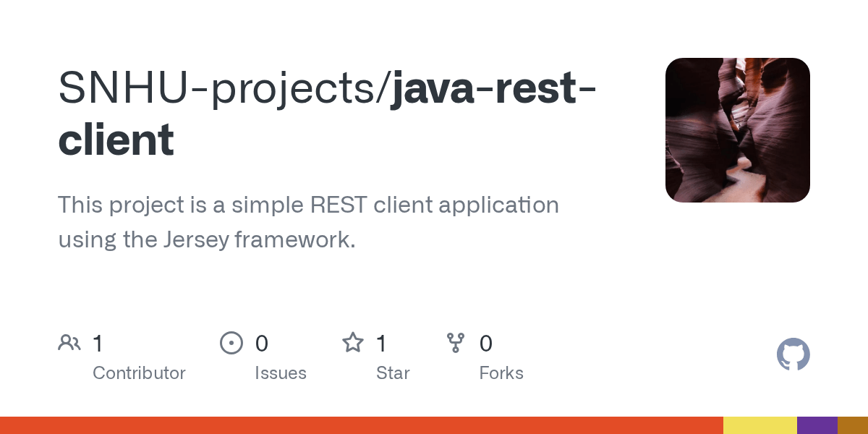Click the GitHub Octocat logo
Image resolution: width=868 pixels, height=434 pixels.
793,354
